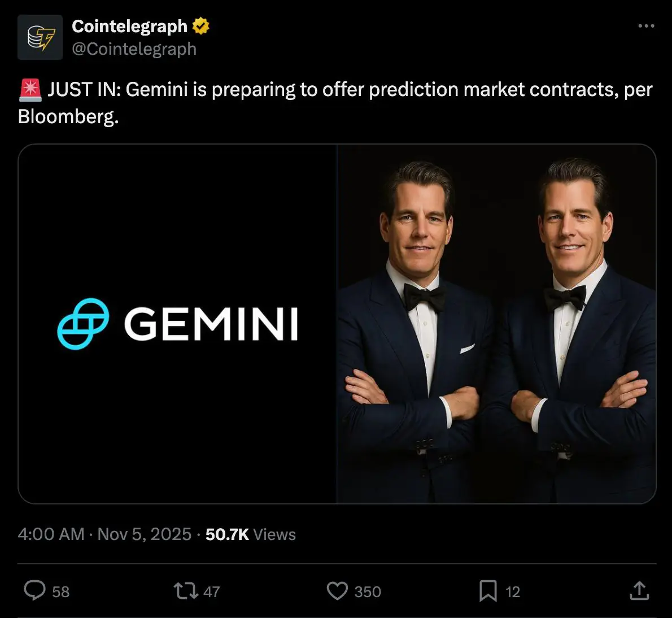The height and width of the screenshot is (618, 672).
Task: Click the share upload icon
Action: (x=639, y=591)
